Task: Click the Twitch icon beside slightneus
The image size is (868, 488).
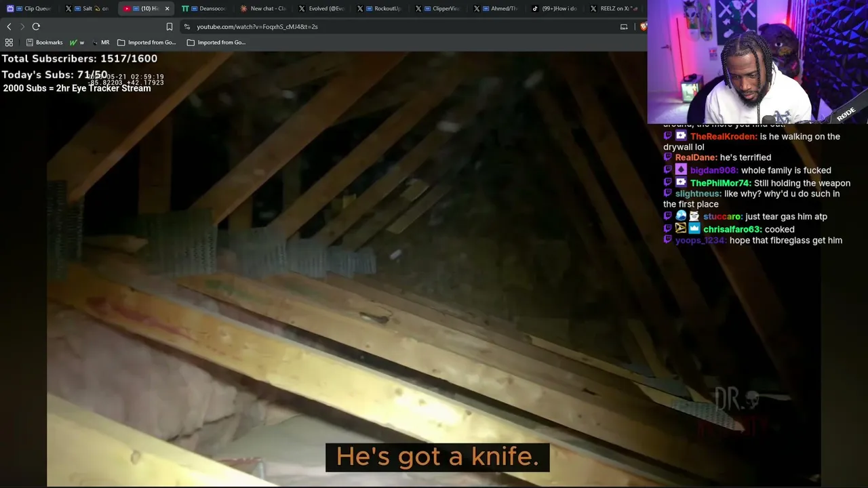Action: tap(667, 194)
